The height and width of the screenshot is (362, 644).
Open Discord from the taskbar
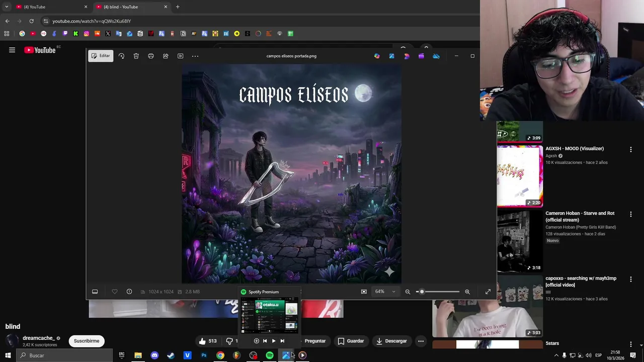tap(154, 355)
